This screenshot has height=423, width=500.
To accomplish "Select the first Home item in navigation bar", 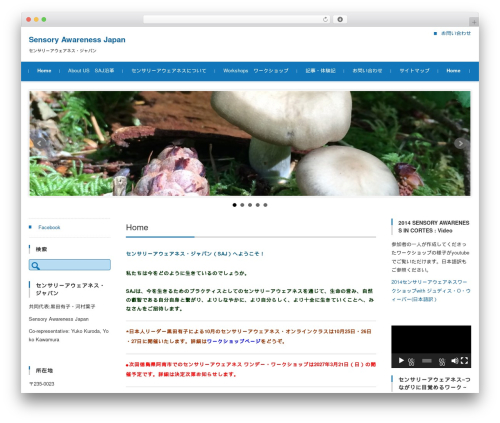I will (44, 71).
